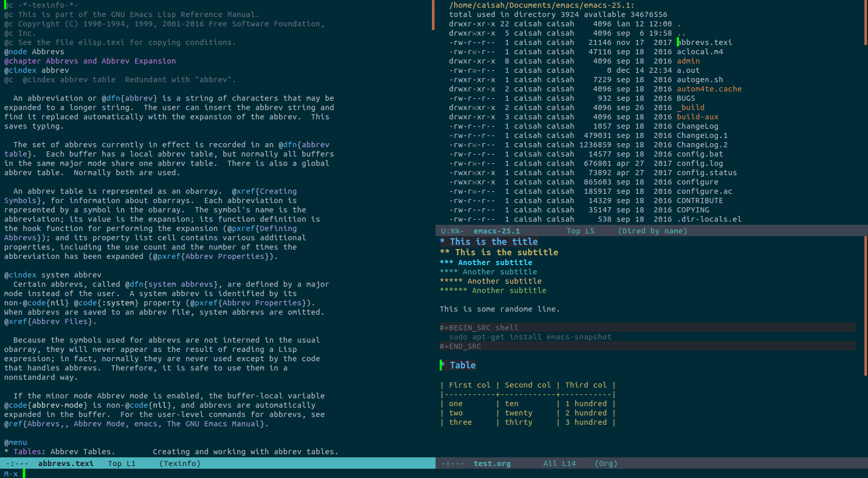This screenshot has height=478, width=868.
Task: Click abbrevs.texi buffer name in mode line
Action: click(66, 464)
